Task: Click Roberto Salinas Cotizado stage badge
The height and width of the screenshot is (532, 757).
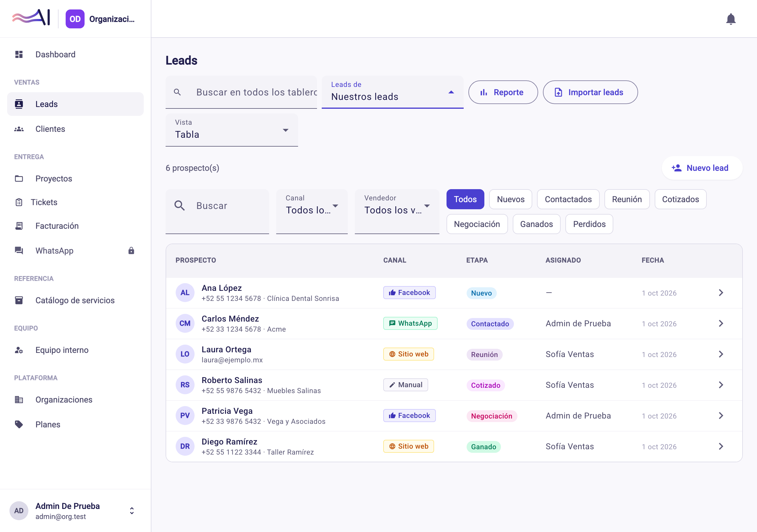Action: click(485, 385)
